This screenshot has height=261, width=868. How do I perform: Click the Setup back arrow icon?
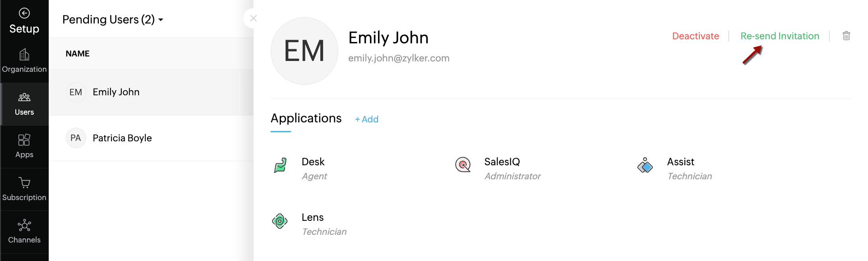tap(24, 14)
